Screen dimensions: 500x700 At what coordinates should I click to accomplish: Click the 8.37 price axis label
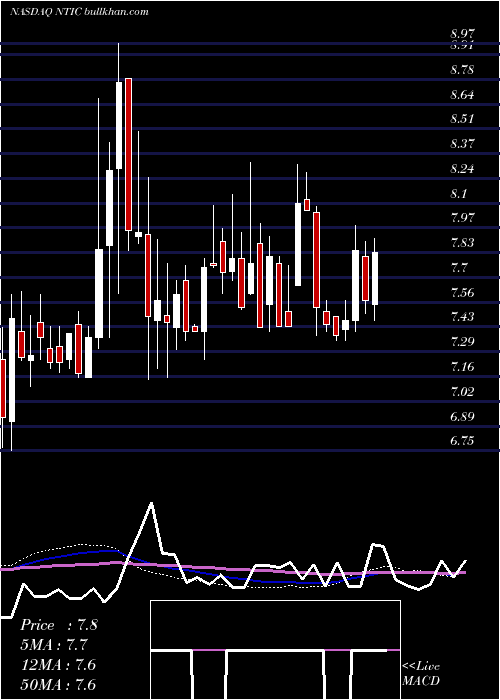(462, 144)
